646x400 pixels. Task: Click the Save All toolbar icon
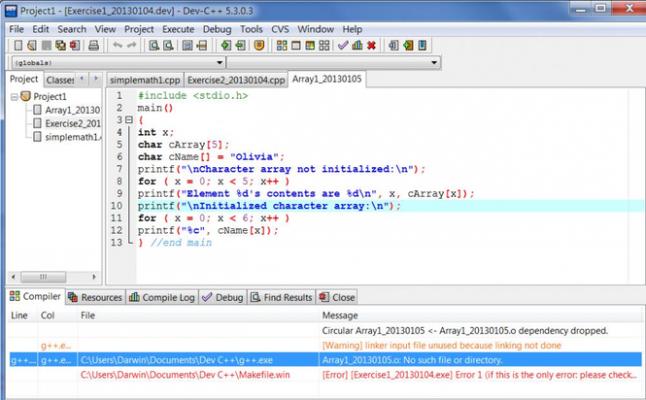pos(61,45)
